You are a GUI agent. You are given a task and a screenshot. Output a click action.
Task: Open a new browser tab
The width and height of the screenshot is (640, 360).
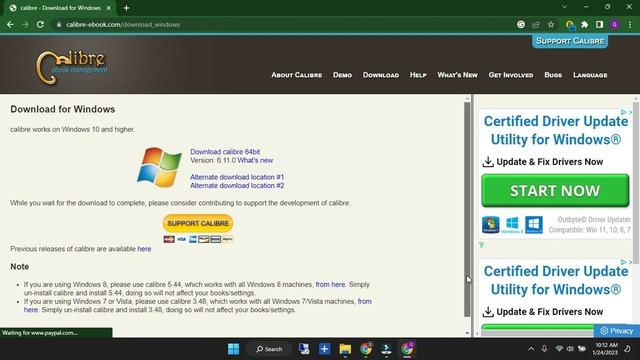point(126,8)
